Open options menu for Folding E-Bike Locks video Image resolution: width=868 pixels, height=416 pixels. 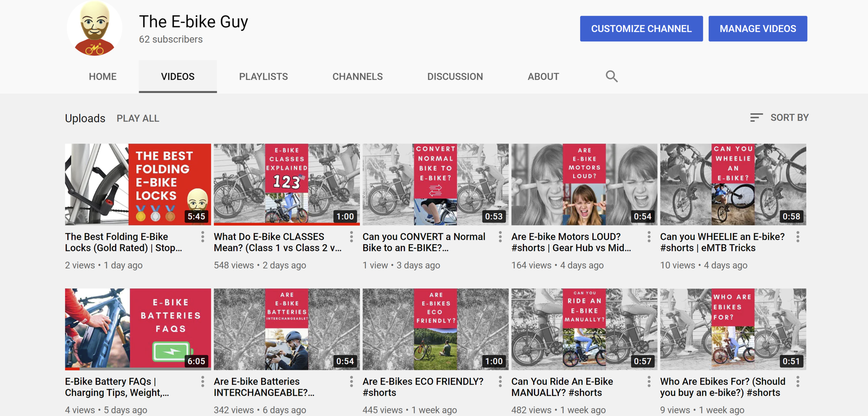(202, 237)
